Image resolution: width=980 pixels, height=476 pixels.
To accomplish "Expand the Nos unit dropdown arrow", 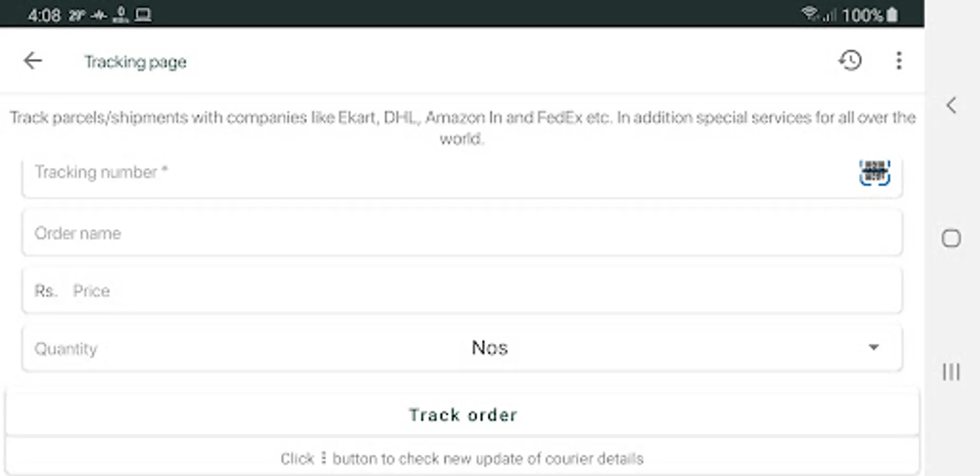I will [x=874, y=347].
